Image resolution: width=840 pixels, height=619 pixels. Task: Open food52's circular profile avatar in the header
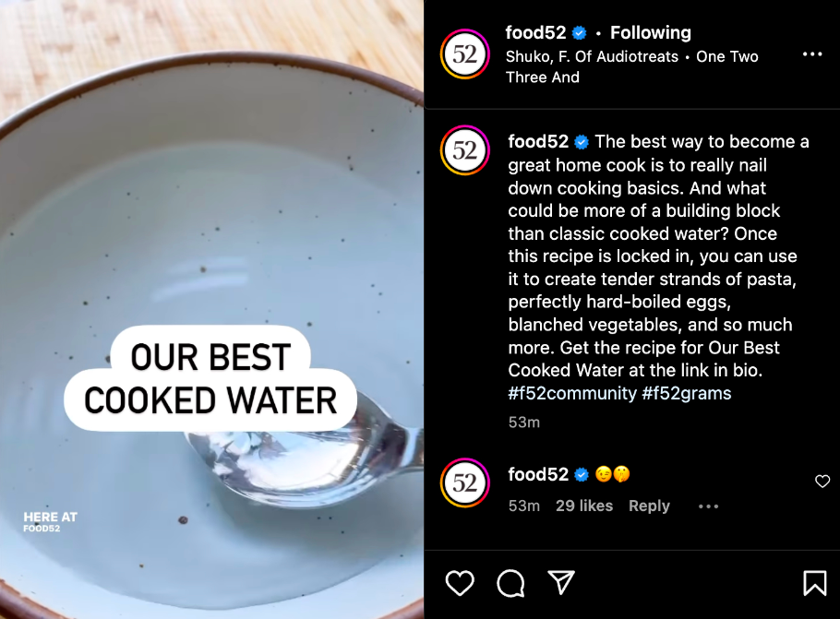[x=463, y=54]
